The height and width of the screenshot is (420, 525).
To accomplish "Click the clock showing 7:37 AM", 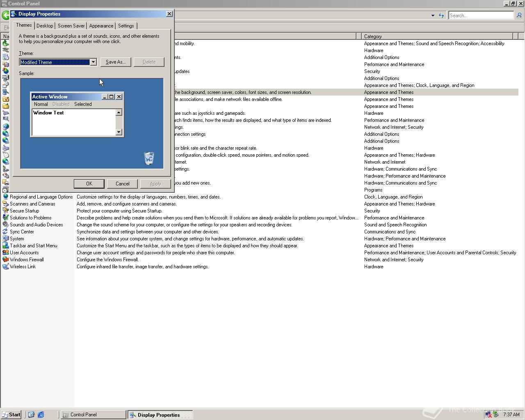I will [511, 415].
